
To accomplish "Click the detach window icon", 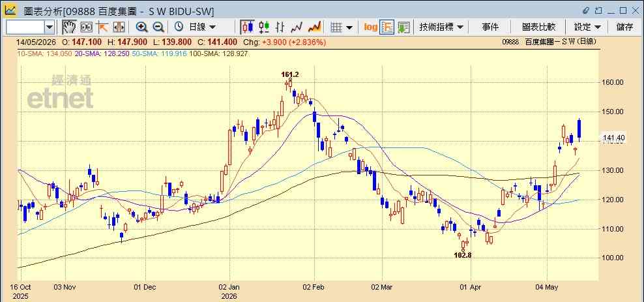I will pos(598,10).
